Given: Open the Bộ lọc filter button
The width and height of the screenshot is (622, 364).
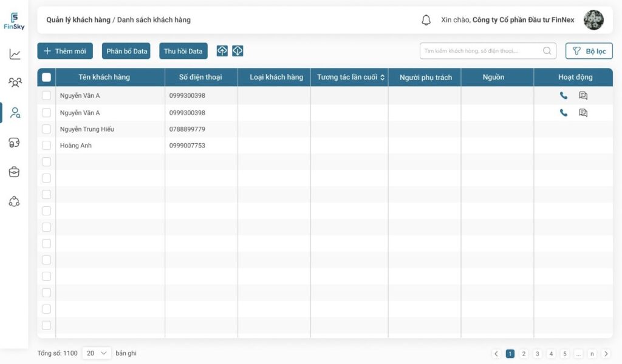Looking at the screenshot, I should pos(589,51).
